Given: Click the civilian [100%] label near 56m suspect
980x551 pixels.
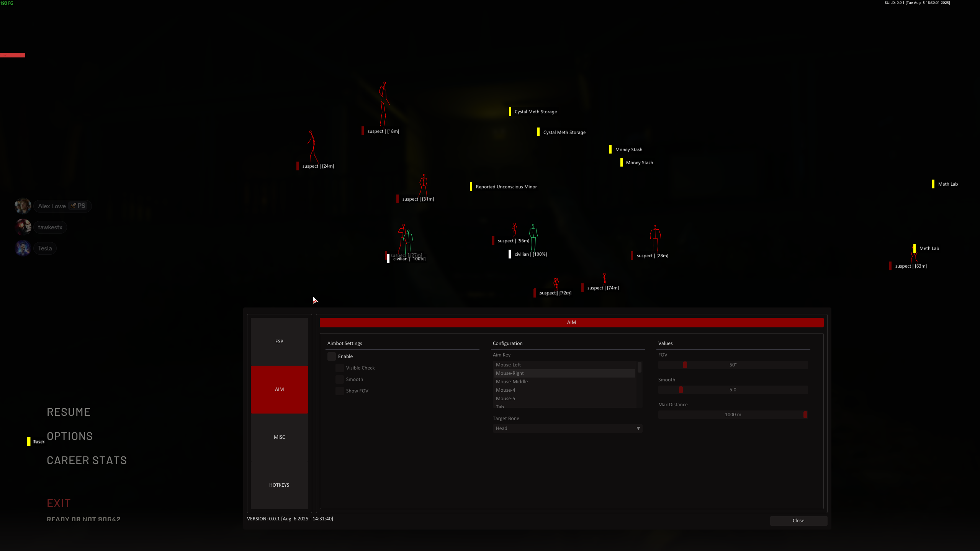Looking at the screenshot, I should coord(530,254).
